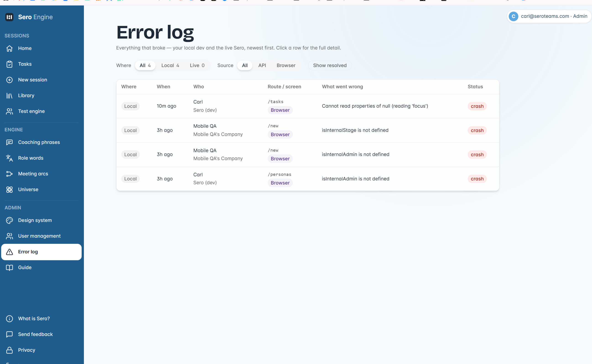The height and width of the screenshot is (364, 592).
Task: Filter source by API
Action: pyautogui.click(x=262, y=65)
